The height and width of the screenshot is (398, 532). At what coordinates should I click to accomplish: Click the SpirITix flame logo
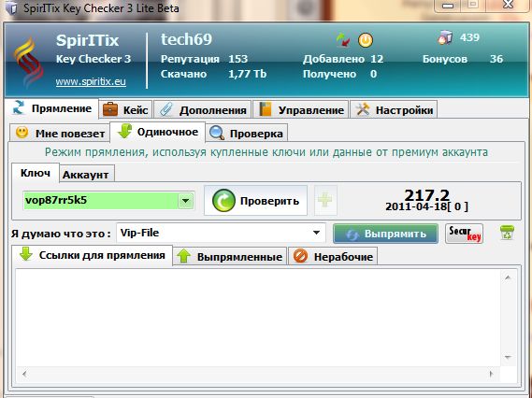(x=28, y=63)
